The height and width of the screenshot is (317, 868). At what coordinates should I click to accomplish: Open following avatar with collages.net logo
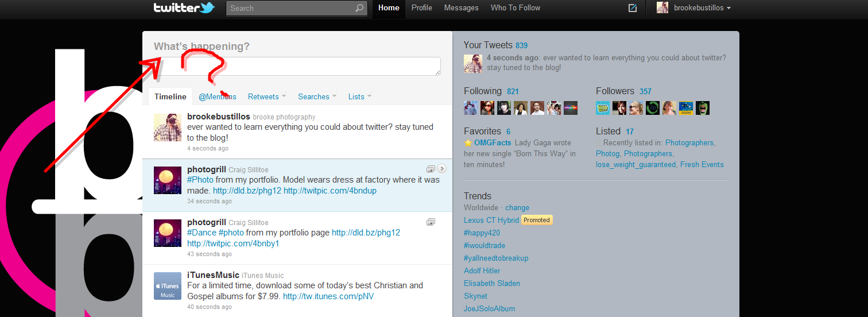[x=571, y=108]
